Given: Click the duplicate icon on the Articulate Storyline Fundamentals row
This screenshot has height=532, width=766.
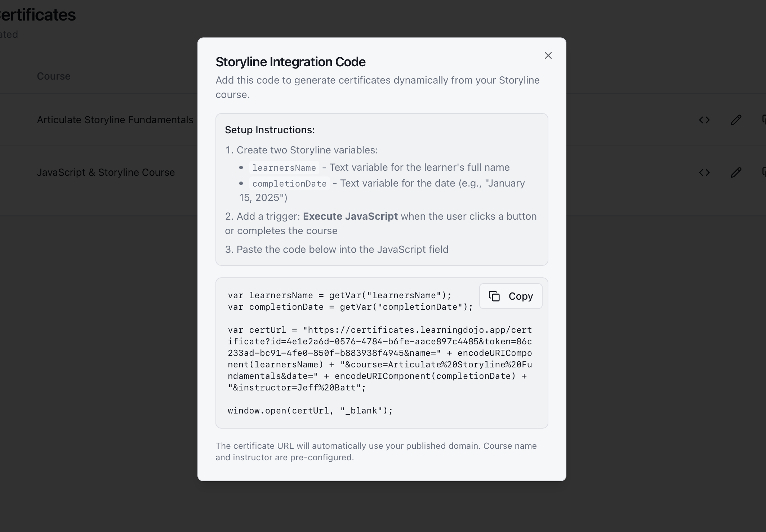Looking at the screenshot, I should click(x=764, y=120).
